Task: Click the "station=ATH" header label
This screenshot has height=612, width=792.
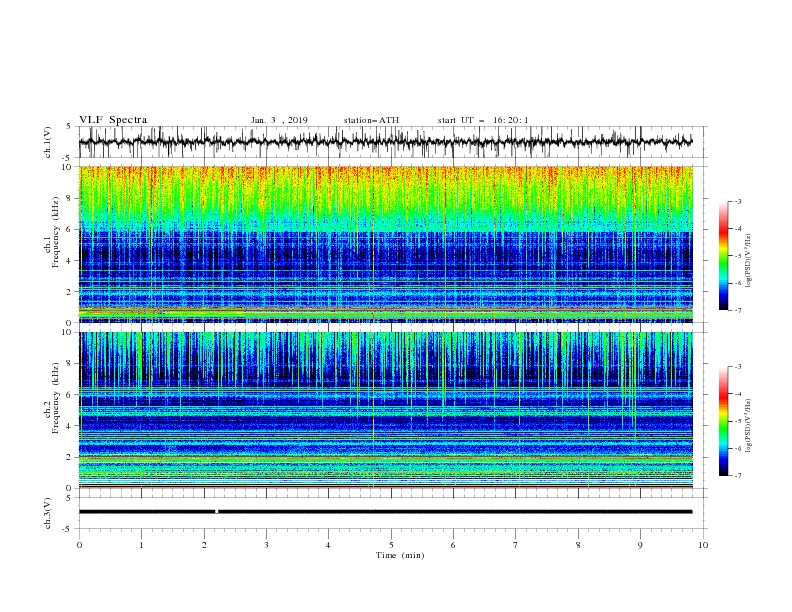Action: pos(371,120)
